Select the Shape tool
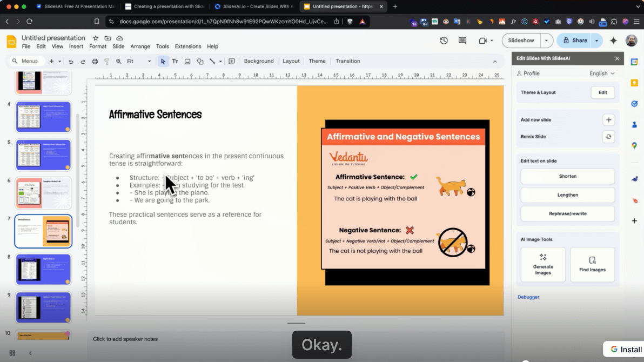 click(200, 61)
